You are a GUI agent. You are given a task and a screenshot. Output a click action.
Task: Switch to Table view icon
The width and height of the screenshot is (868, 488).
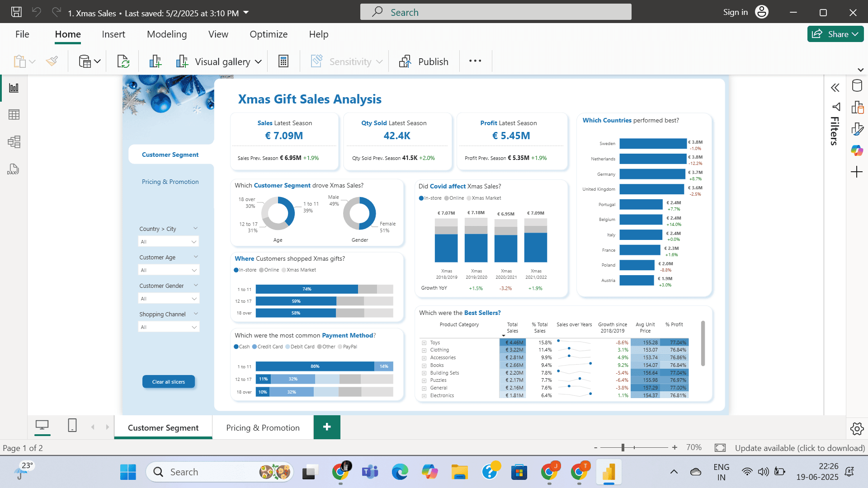[14, 115]
